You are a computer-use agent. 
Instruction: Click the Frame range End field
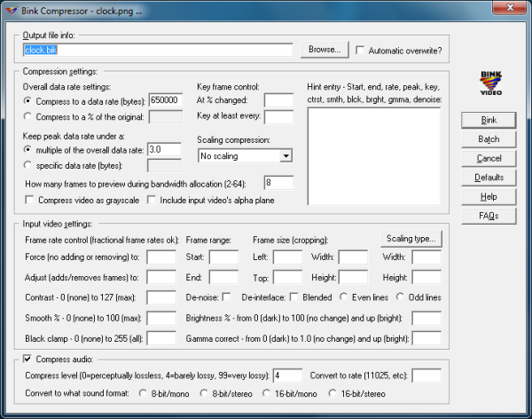(x=223, y=277)
